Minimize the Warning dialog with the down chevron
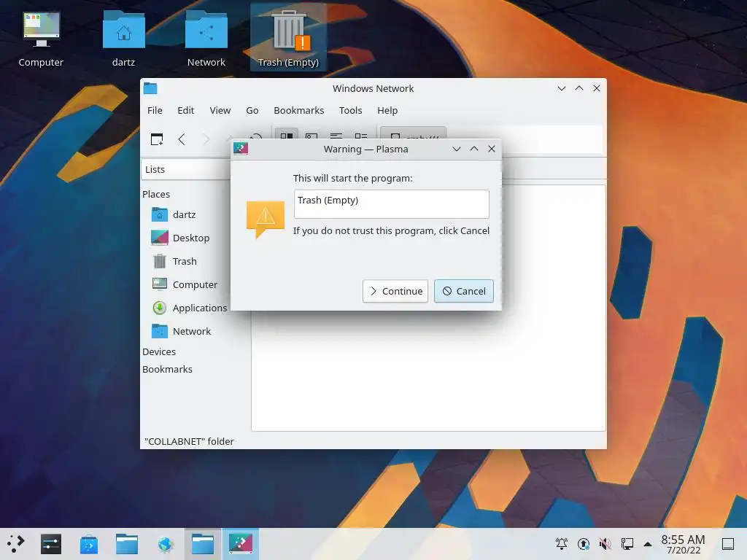747x560 pixels. [457, 149]
